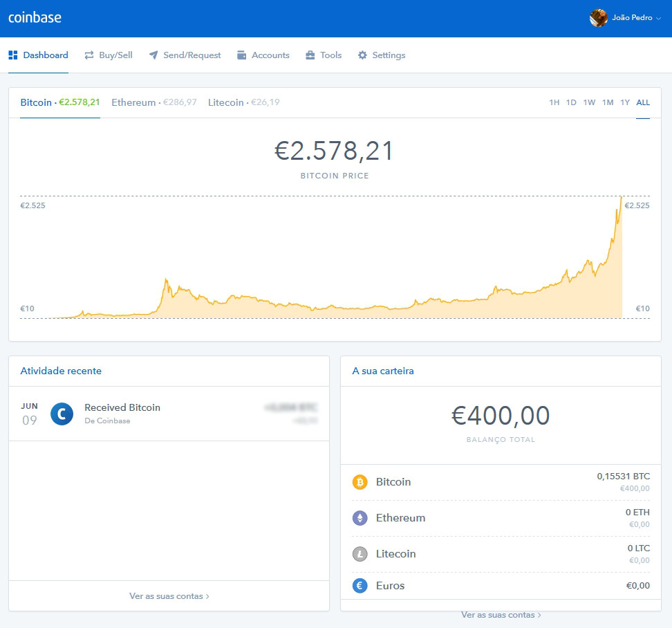Click the 0 LTC balance
This screenshot has width=672, height=628.
pyautogui.click(x=639, y=548)
